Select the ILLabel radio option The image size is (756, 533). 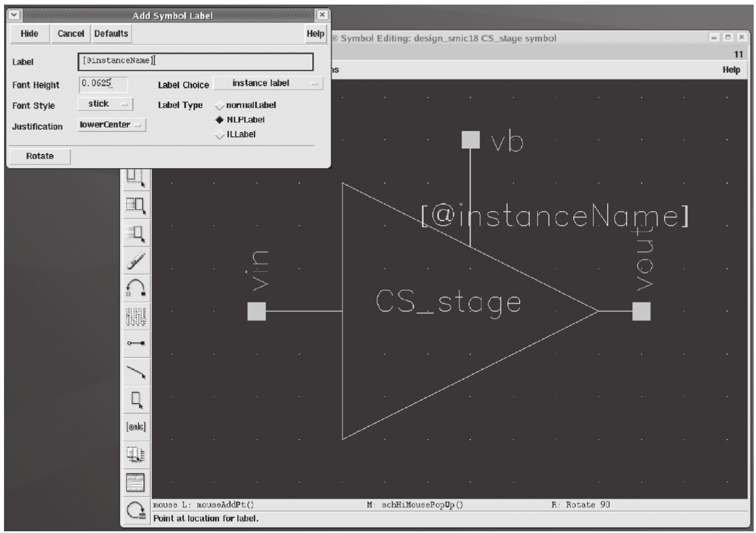point(219,135)
